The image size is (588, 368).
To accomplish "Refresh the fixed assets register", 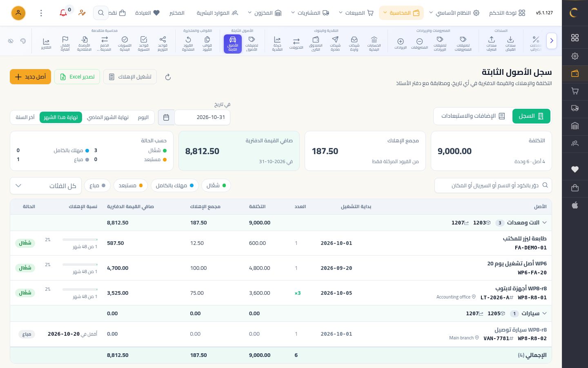I will pos(168,77).
